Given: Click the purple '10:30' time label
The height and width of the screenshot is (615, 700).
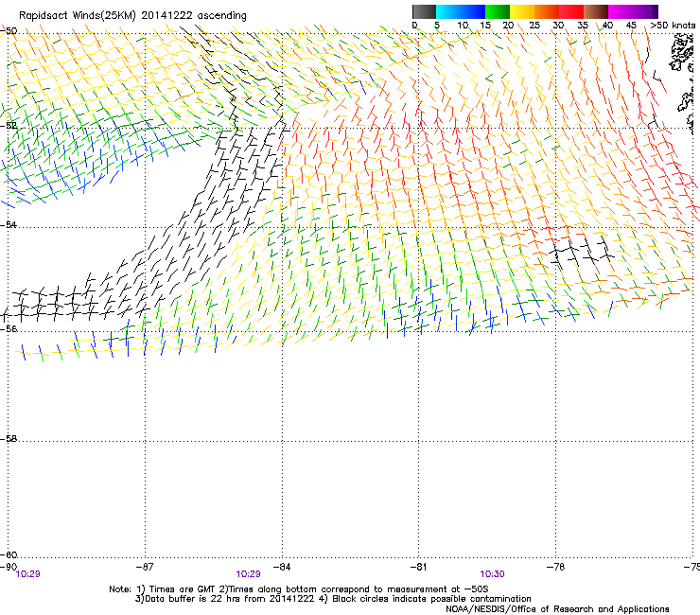Looking at the screenshot, I should [x=492, y=574].
